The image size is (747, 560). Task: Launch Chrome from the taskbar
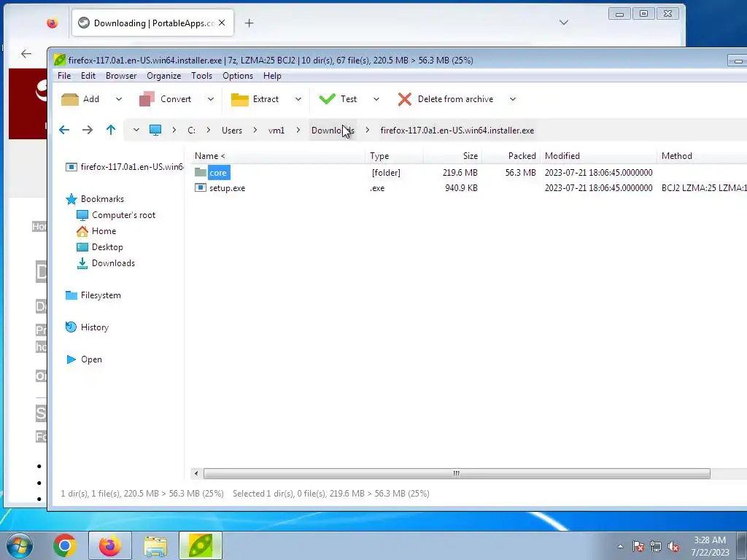[x=65, y=545]
